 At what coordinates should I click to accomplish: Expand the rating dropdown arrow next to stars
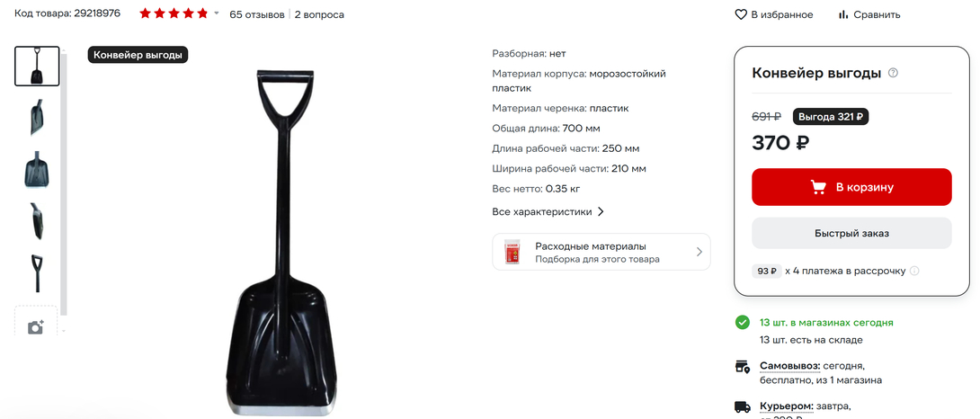(x=217, y=13)
